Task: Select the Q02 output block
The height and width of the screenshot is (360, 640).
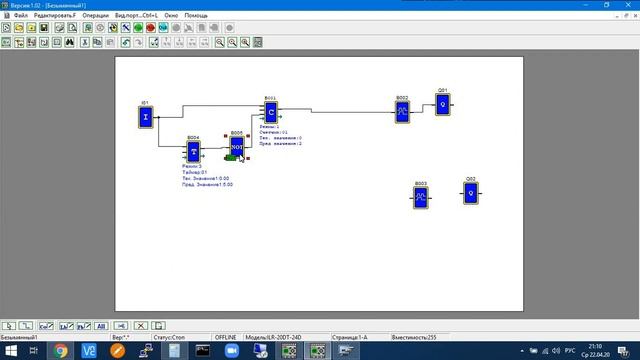Action: point(471,193)
